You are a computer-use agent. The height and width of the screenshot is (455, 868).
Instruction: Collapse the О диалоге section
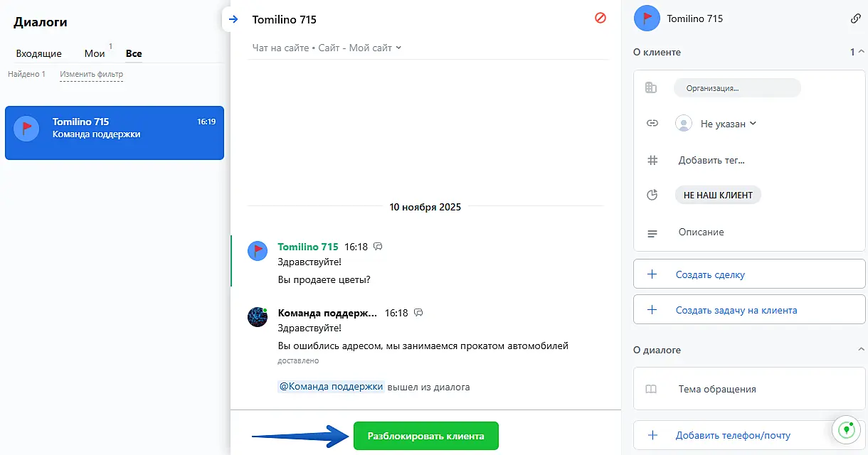(862, 350)
